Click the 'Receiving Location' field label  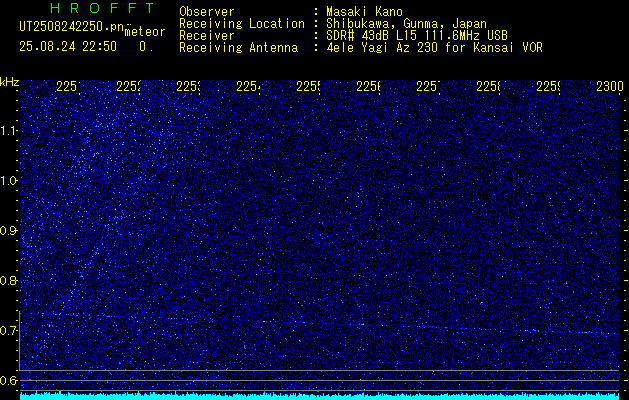(x=242, y=24)
